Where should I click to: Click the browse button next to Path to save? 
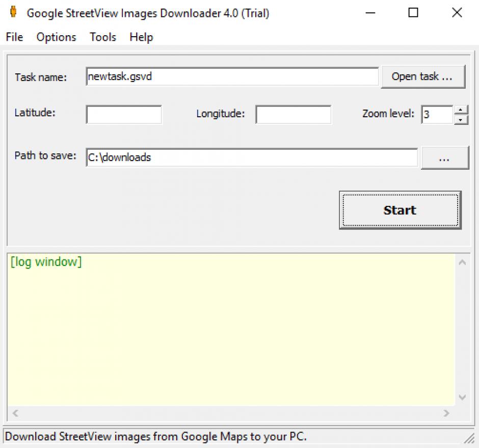[445, 157]
